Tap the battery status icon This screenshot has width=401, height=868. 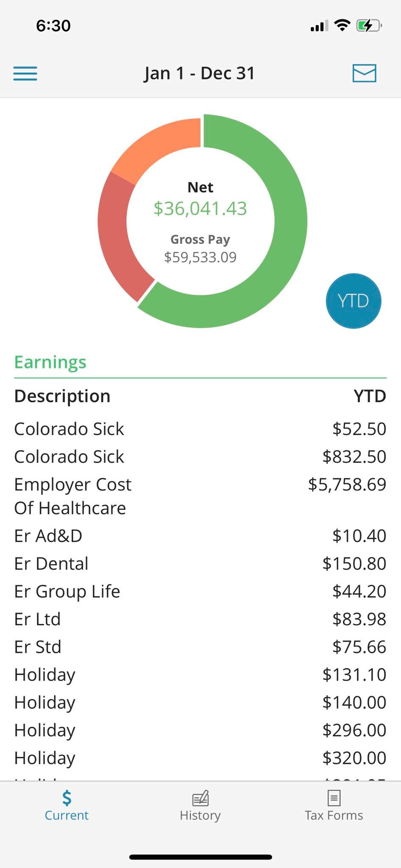point(370,26)
